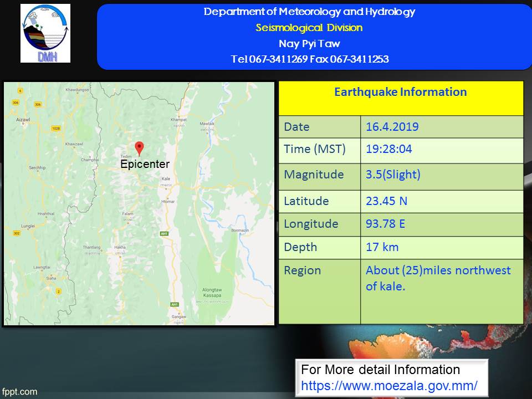This screenshot has height=399, width=532.
Task: Click the Magnitude row label
Action: coord(314,175)
